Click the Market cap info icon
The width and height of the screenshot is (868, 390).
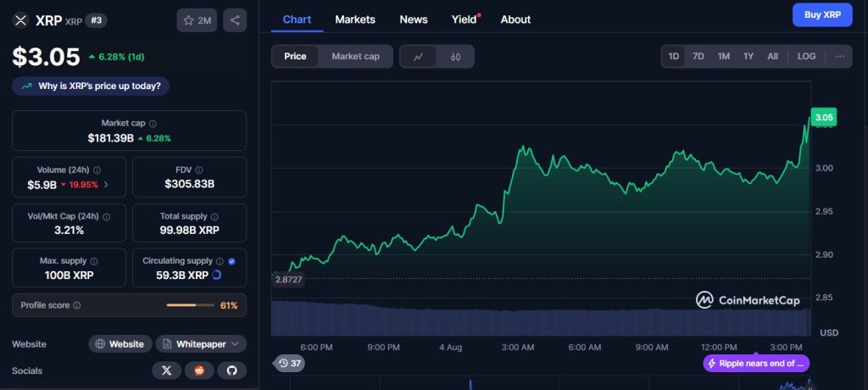[x=153, y=124]
